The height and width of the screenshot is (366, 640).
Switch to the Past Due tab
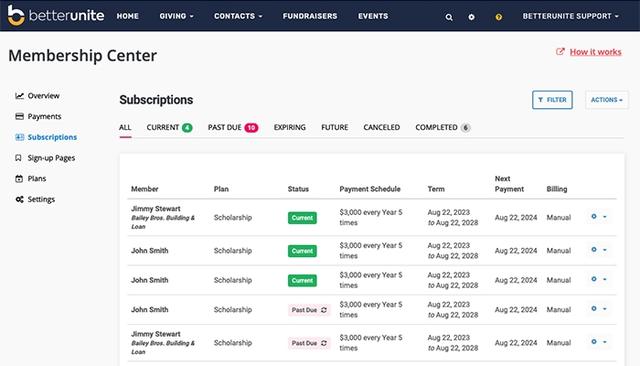[x=233, y=127]
